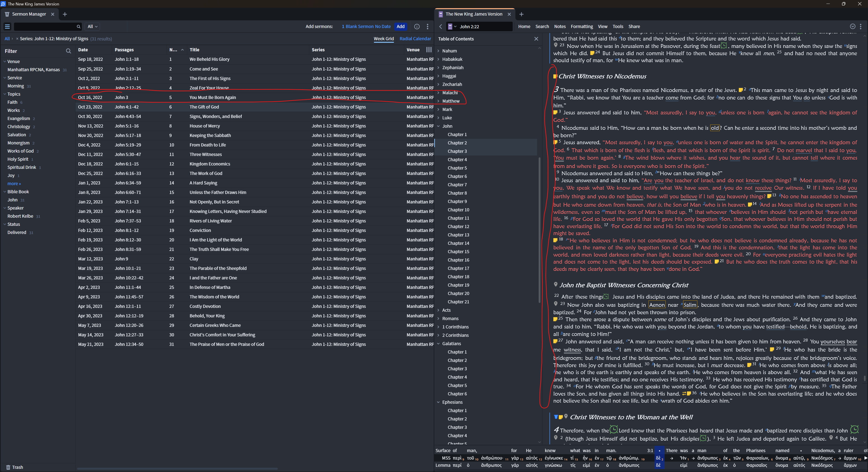Click pin icon beside John the Baptist heading
Image resolution: width=868 pixels, height=472 pixels.
click(556, 284)
